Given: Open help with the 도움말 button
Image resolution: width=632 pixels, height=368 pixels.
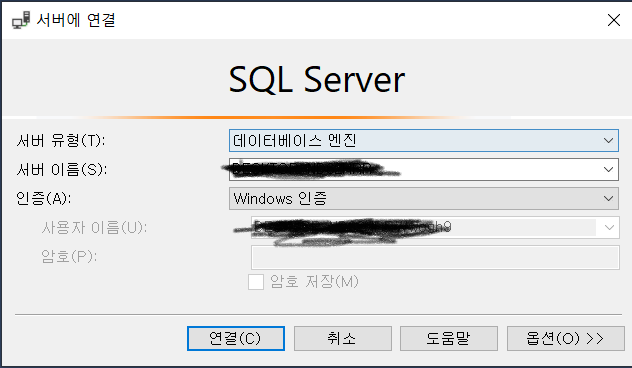Looking at the screenshot, I should (x=449, y=339).
